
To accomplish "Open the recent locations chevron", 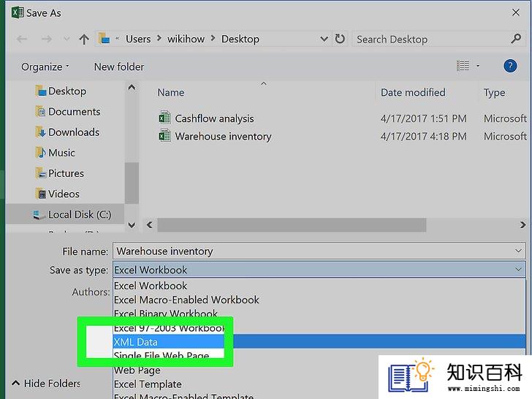I will click(66, 39).
